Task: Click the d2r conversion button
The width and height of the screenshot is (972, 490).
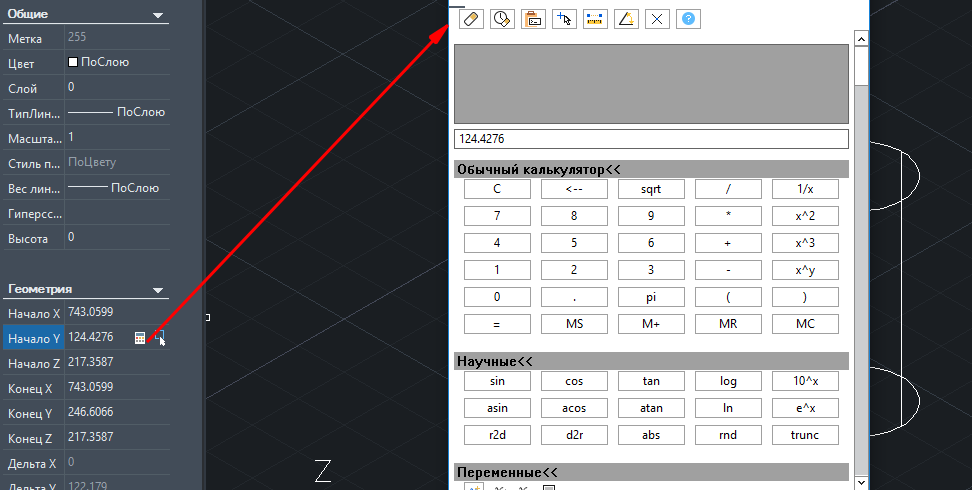Action: [574, 435]
